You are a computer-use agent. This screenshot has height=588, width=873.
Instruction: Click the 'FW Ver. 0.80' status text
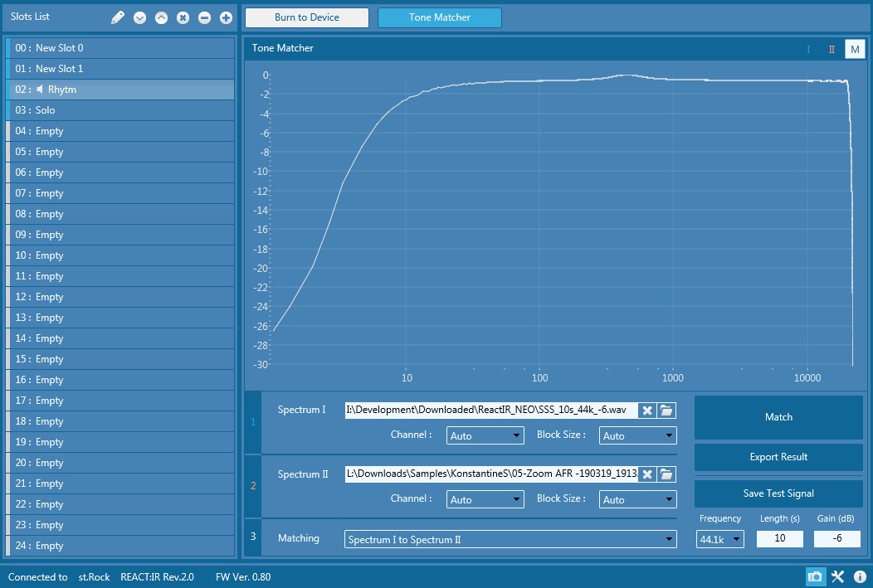[x=243, y=577]
